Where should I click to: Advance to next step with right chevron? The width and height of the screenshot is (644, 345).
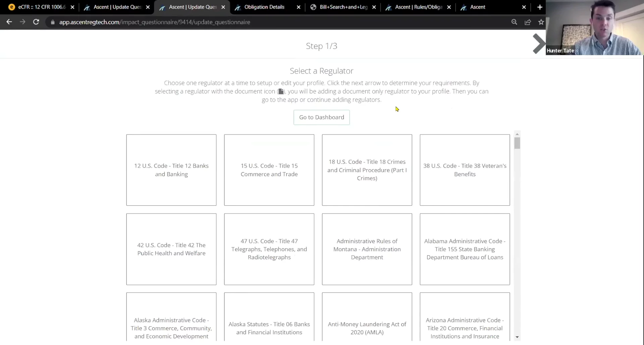click(x=538, y=44)
